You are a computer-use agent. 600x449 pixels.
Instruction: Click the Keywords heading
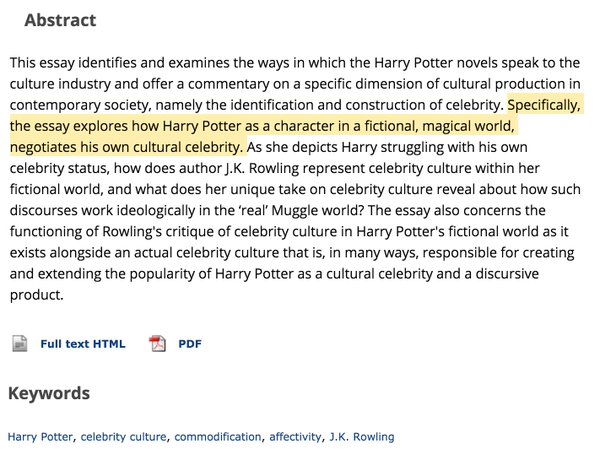(x=49, y=393)
